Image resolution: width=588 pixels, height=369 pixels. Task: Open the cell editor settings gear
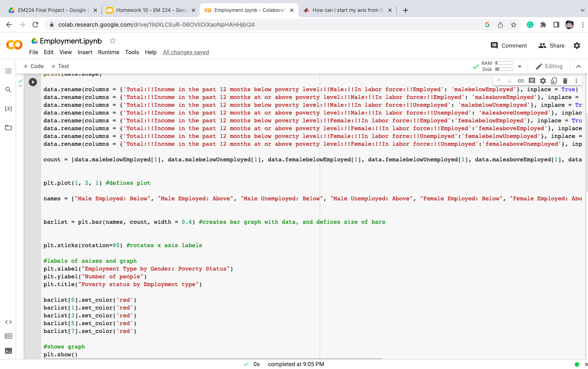pos(543,80)
